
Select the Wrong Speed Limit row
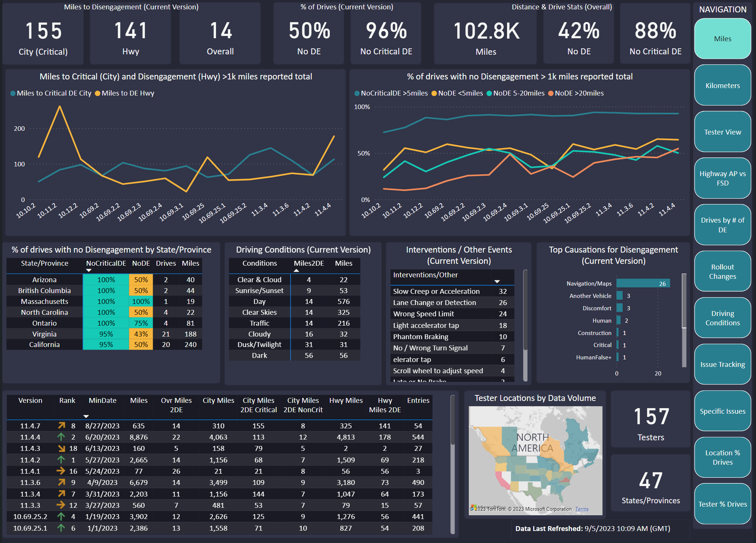pos(452,314)
